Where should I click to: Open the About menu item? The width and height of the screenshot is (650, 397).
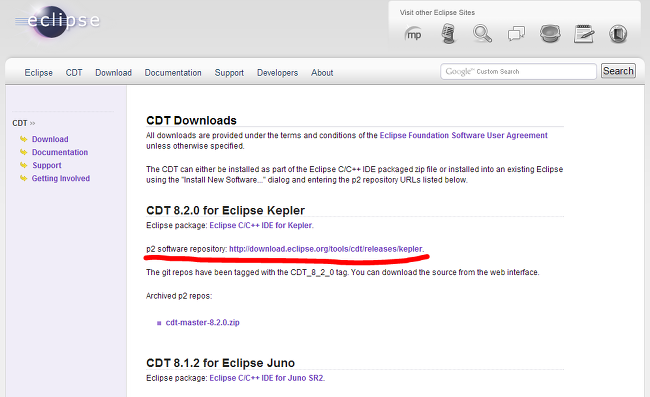coord(322,73)
